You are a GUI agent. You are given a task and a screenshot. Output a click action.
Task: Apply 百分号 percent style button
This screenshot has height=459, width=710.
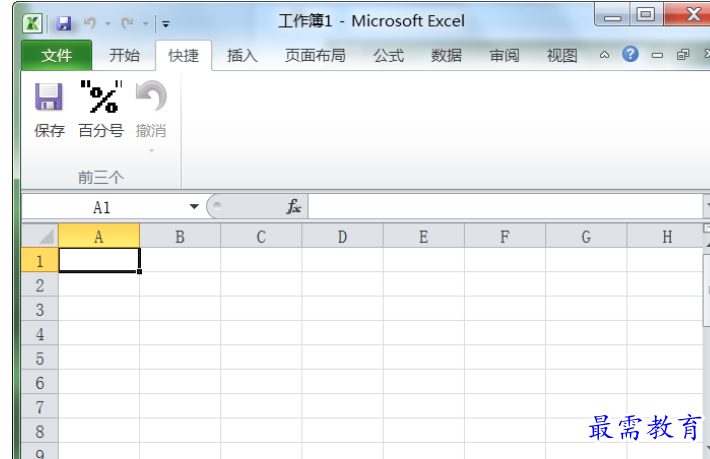101,110
